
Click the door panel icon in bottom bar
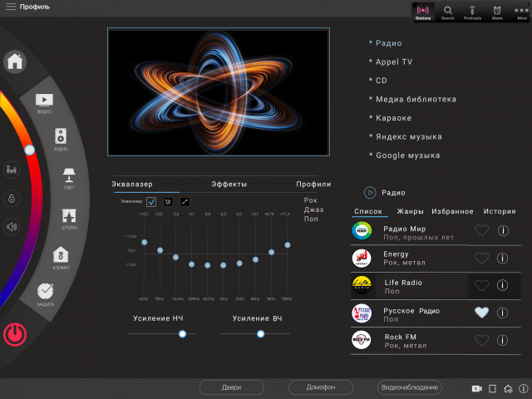tap(492, 388)
